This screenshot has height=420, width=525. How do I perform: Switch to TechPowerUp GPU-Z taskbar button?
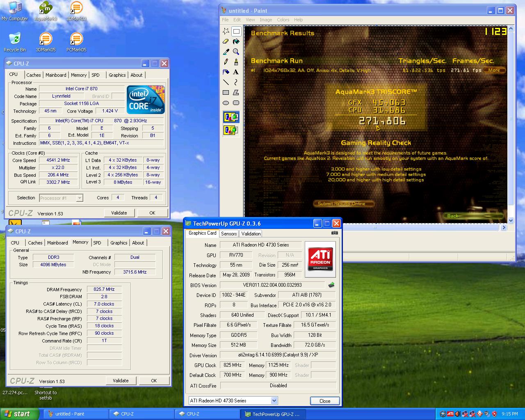[x=273, y=414]
